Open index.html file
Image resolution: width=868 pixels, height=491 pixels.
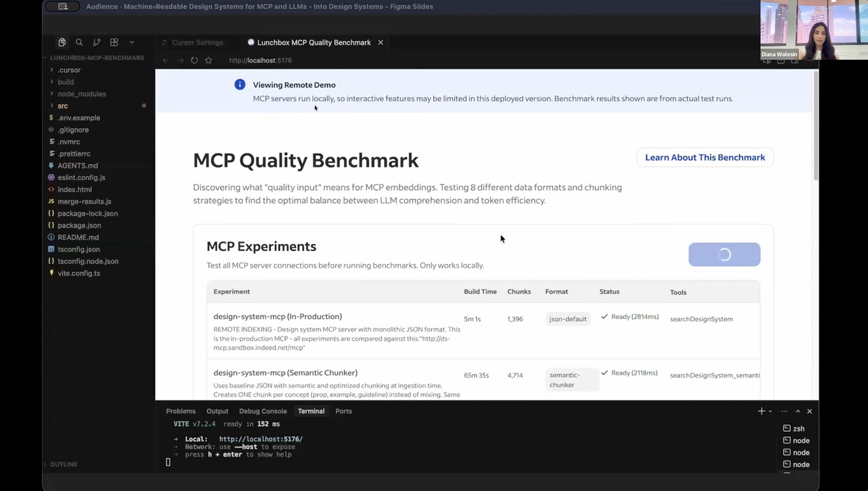coord(75,189)
